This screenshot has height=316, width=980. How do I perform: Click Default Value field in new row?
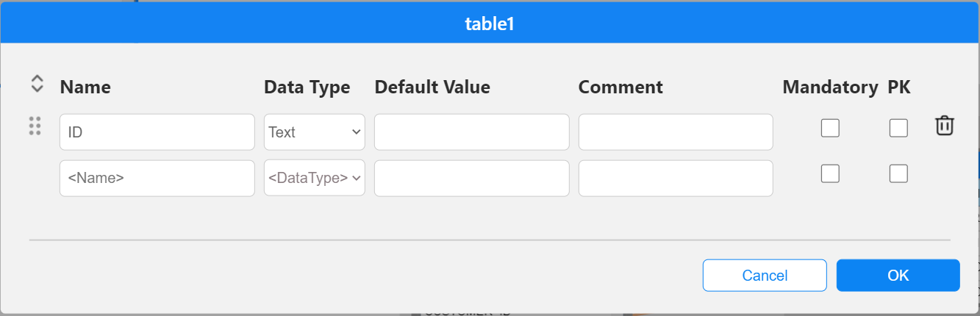[x=471, y=178]
